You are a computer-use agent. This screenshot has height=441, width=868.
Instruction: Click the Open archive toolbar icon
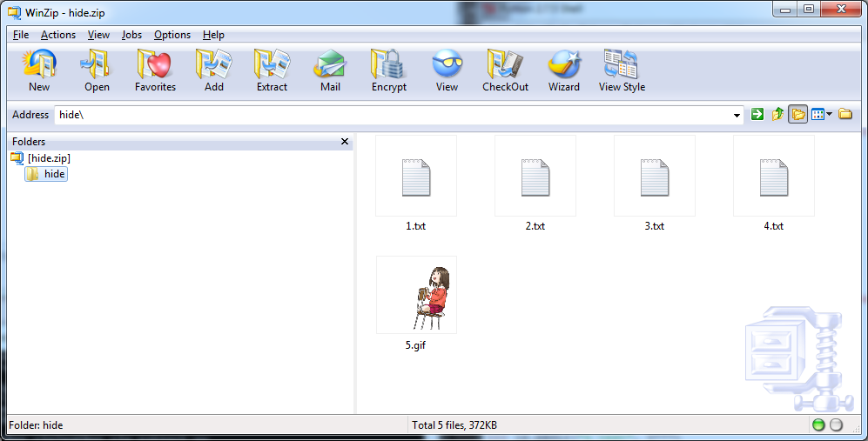tap(97, 63)
